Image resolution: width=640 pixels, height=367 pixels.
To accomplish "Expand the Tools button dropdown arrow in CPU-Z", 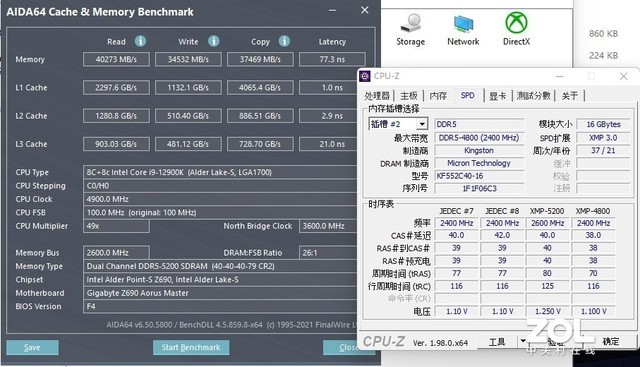I will (x=522, y=341).
